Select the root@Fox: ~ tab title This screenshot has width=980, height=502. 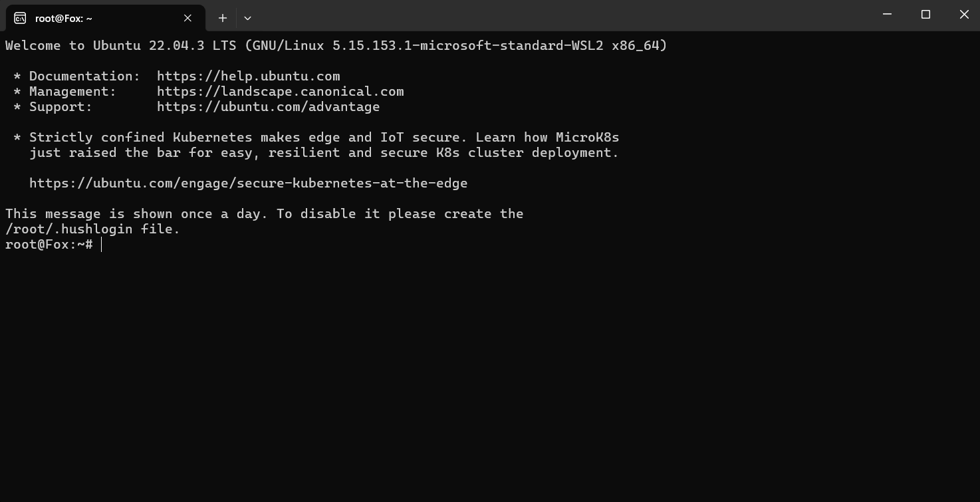click(x=64, y=19)
